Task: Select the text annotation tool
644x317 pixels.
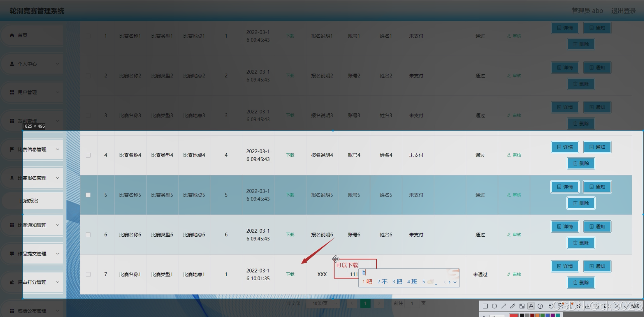Action: pyautogui.click(x=531, y=306)
